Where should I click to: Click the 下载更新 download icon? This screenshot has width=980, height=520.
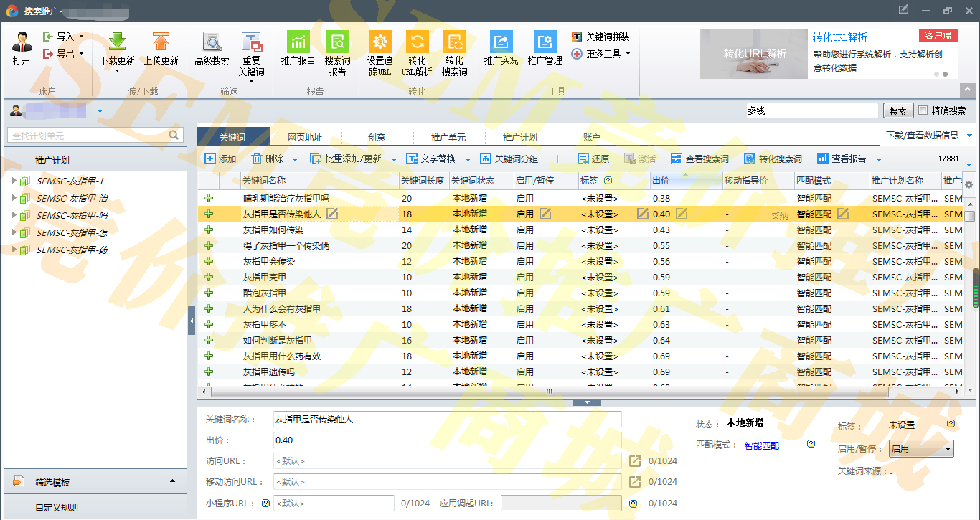117,42
